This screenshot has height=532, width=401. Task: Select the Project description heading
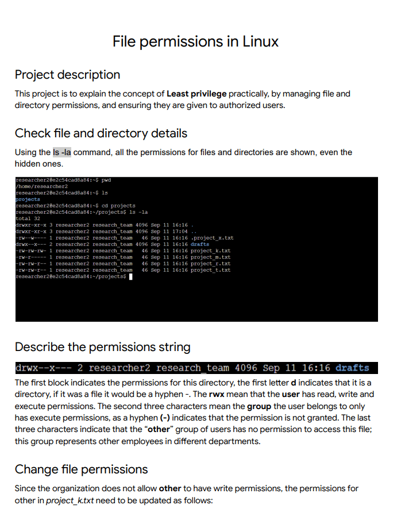68,75
